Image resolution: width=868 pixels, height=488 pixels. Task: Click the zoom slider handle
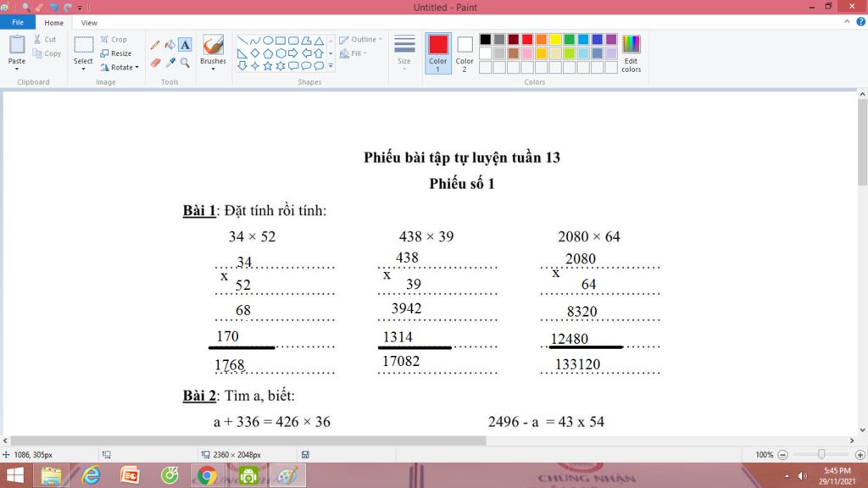821,454
